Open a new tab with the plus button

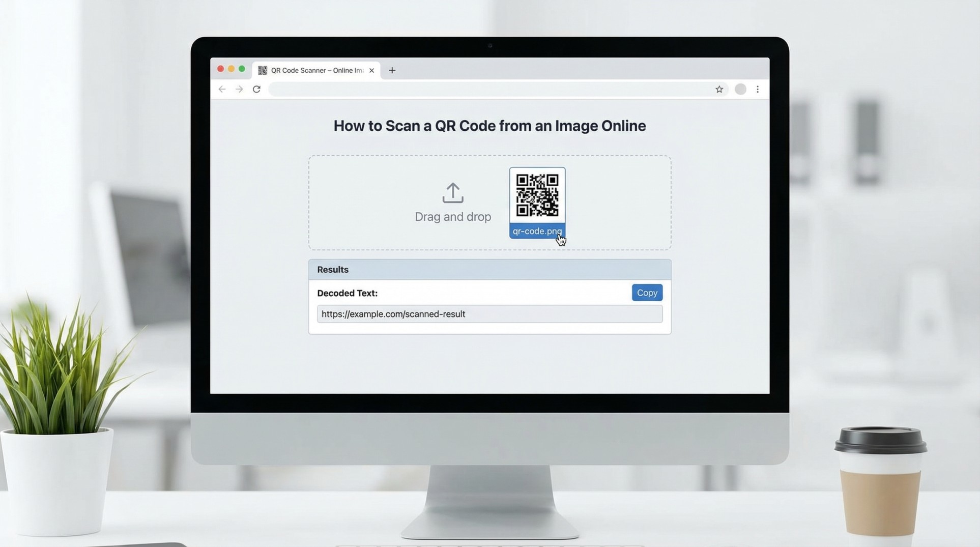pyautogui.click(x=392, y=70)
